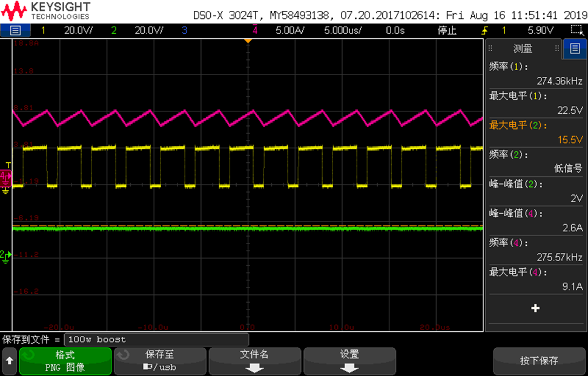Select the 频率(4) 275.57kHz measurement
Viewport: 588px width, 376px height.
click(536, 249)
